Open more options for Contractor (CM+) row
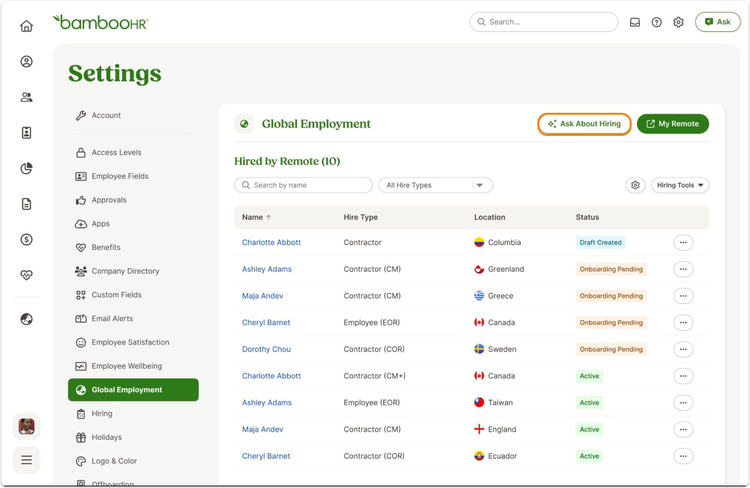Image resolution: width=750 pixels, height=488 pixels. click(x=683, y=376)
